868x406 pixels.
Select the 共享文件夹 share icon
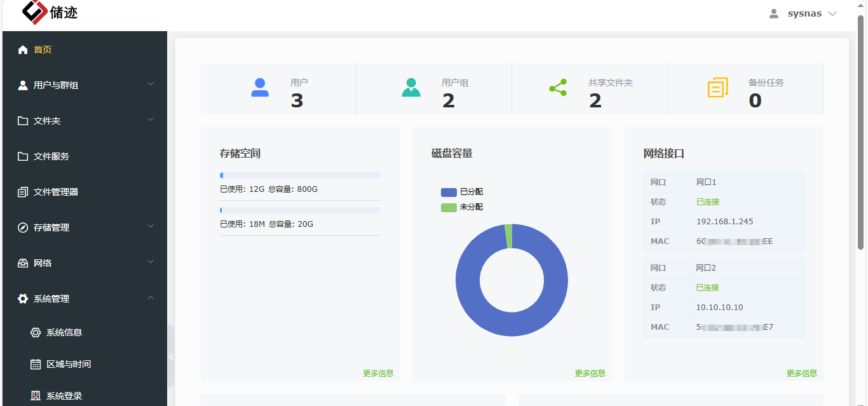pyautogui.click(x=557, y=88)
